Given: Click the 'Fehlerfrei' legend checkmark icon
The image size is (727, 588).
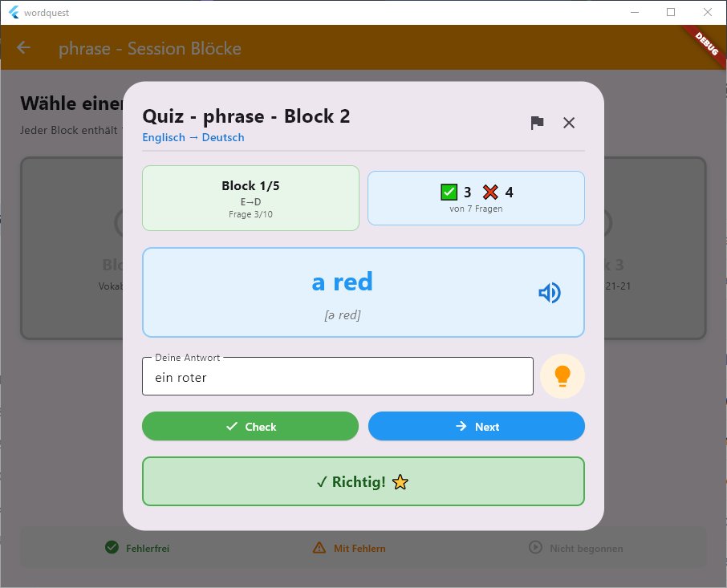Looking at the screenshot, I should pos(112,548).
